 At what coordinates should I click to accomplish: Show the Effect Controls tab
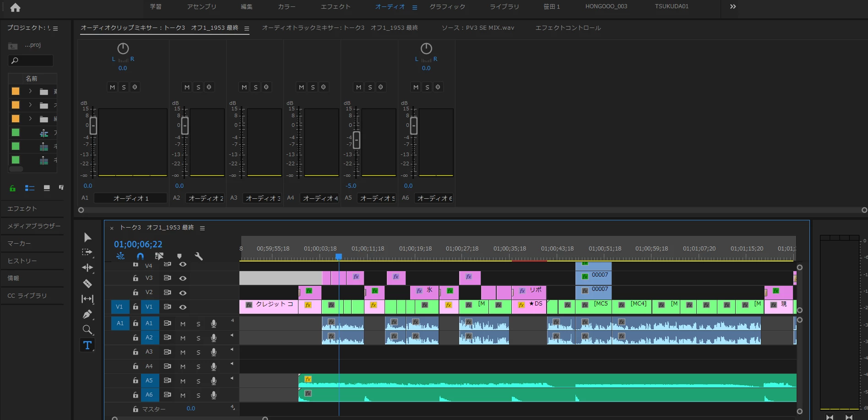click(568, 28)
